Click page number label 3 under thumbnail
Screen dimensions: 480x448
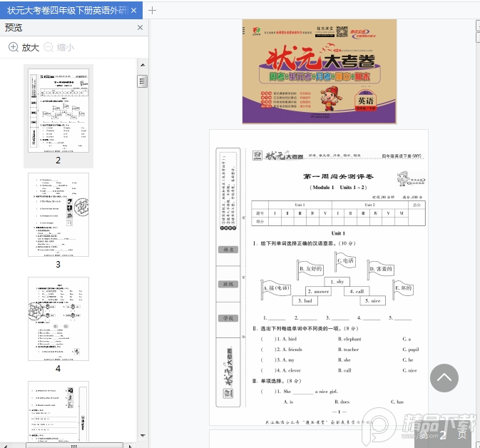tap(58, 264)
